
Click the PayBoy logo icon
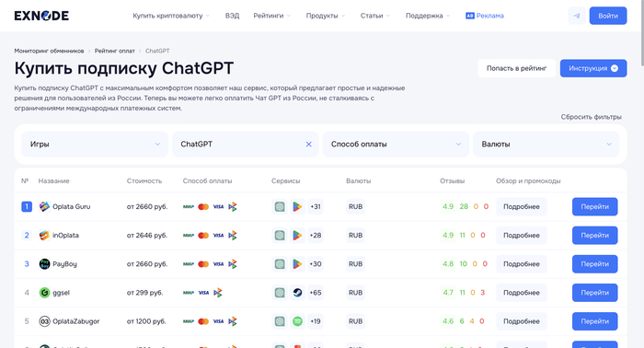pos(44,264)
